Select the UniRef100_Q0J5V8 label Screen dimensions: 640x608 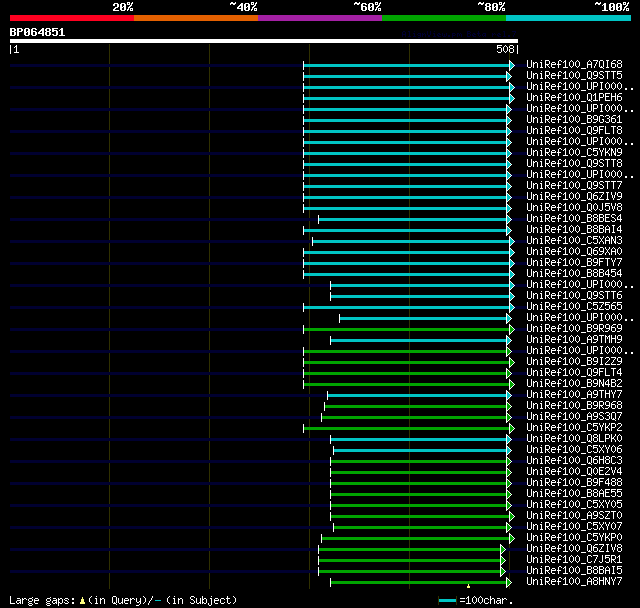pyautogui.click(x=574, y=208)
